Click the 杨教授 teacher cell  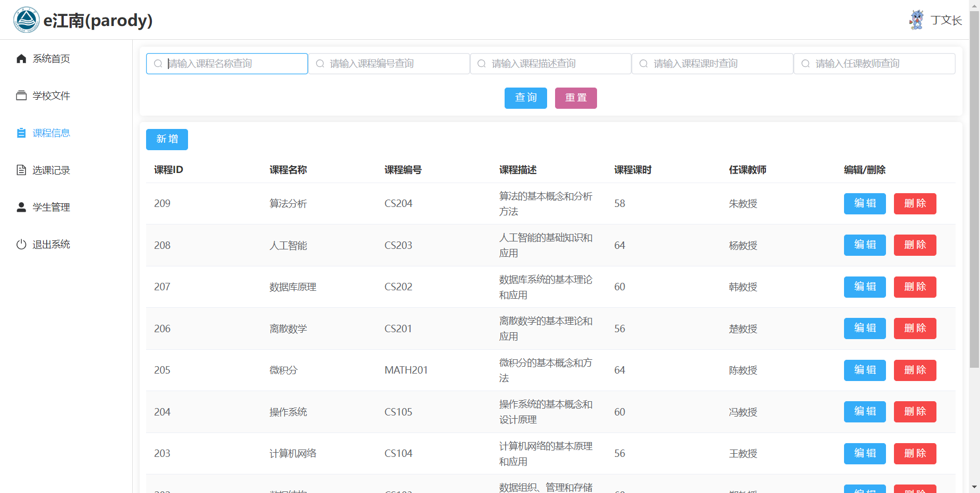pyautogui.click(x=743, y=246)
